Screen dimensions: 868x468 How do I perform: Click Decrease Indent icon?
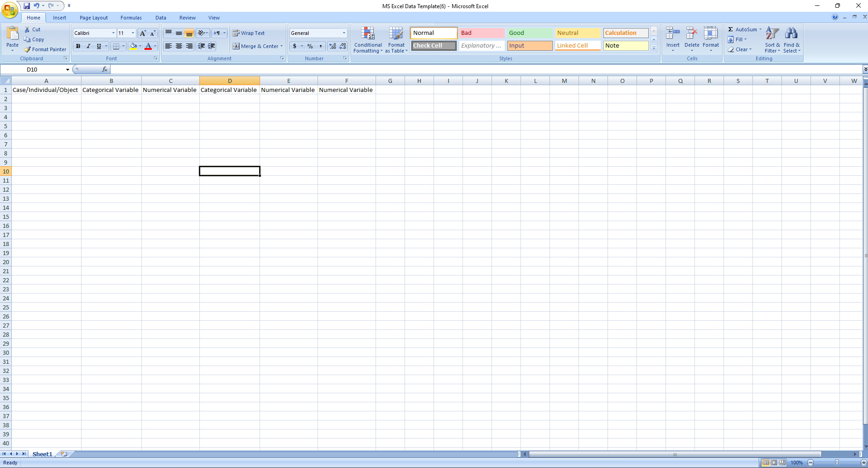point(201,46)
